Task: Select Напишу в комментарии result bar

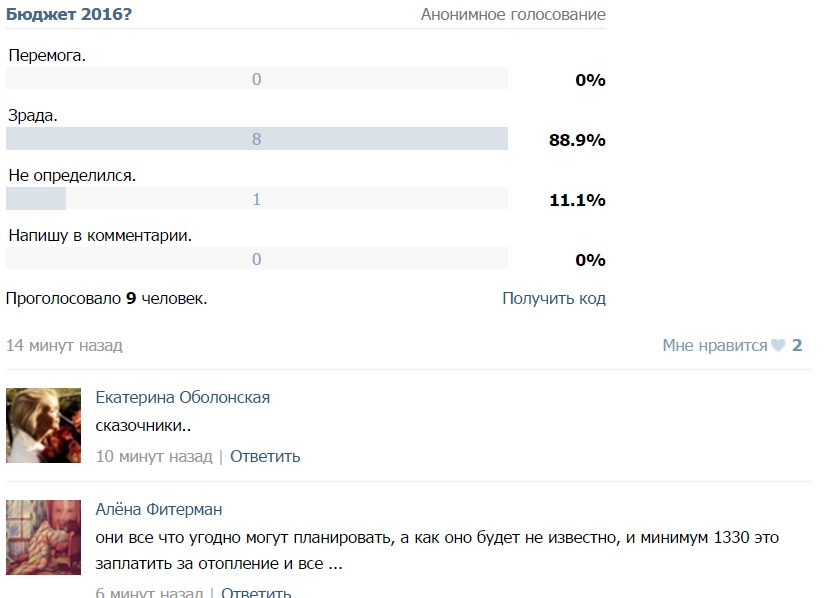Action: pos(257,259)
